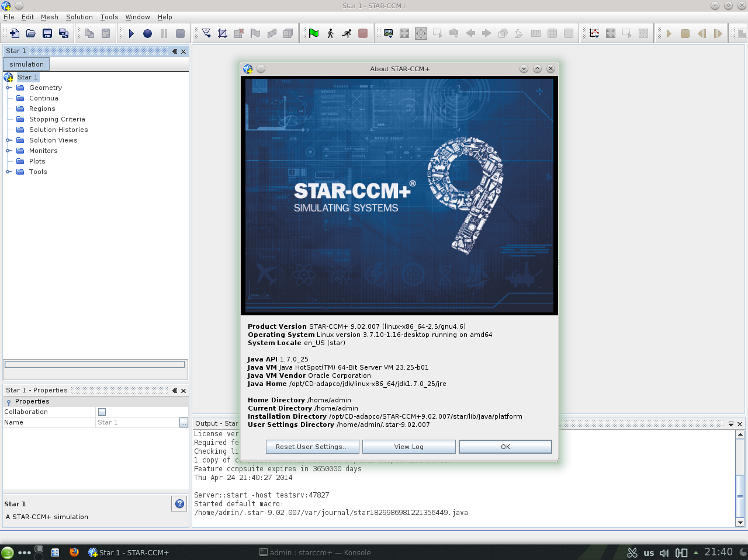
Task: Open the Window menu
Action: click(138, 17)
